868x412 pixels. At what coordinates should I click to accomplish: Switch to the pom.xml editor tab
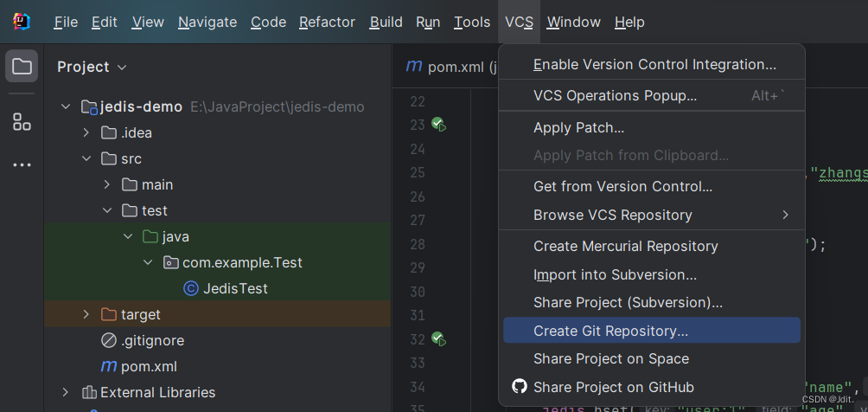[x=448, y=67]
